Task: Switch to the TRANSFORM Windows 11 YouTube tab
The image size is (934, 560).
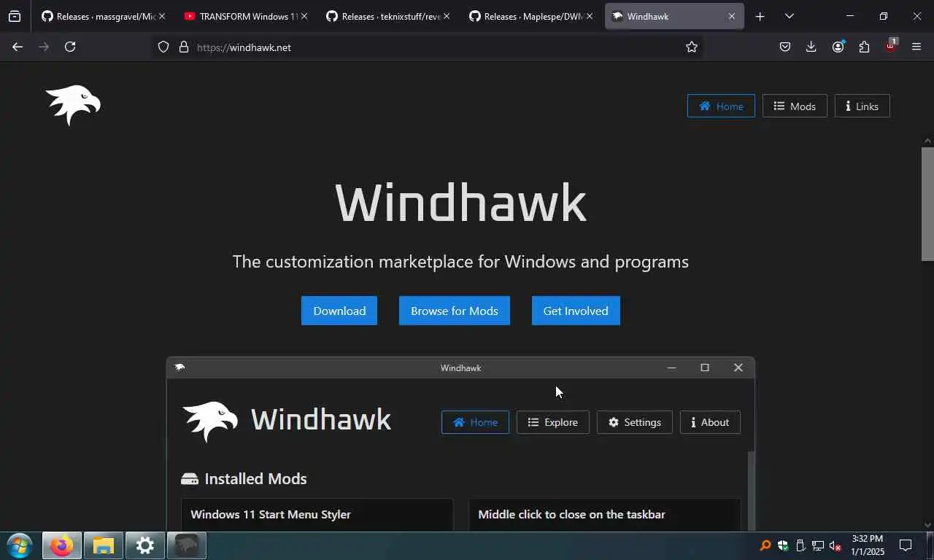Action: [246, 16]
